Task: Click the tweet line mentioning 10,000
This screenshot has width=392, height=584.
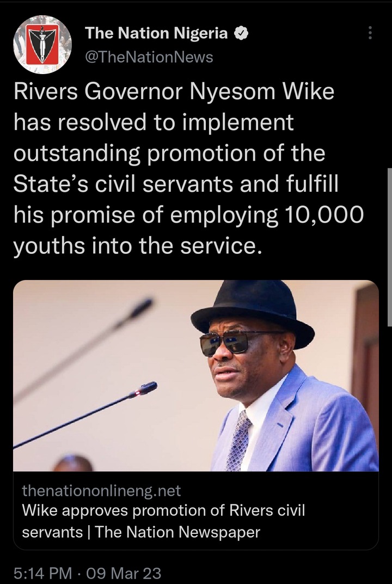Action: pos(188,215)
